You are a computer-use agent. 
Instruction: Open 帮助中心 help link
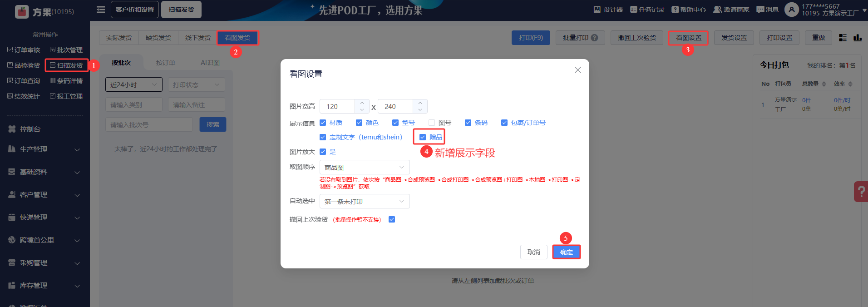(689, 10)
